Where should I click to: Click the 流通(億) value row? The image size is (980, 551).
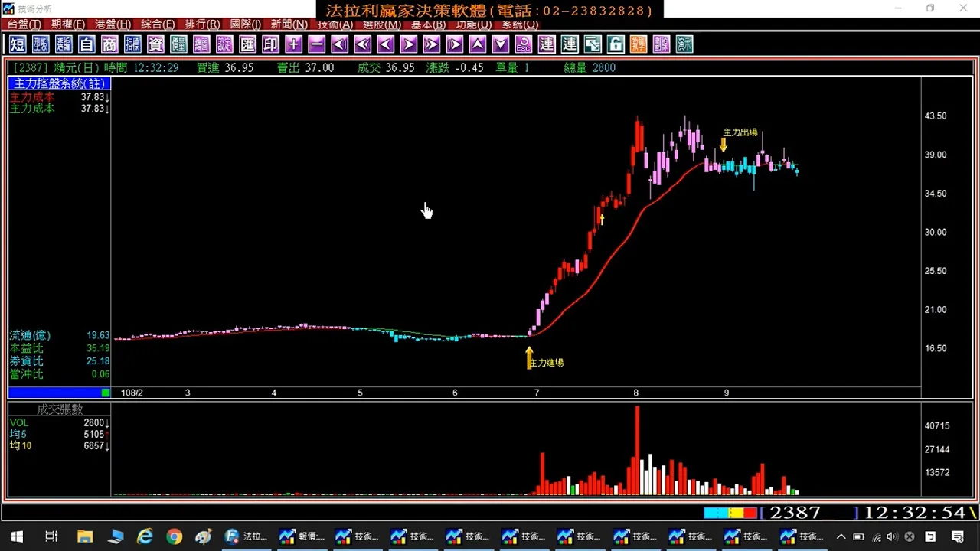(x=59, y=335)
